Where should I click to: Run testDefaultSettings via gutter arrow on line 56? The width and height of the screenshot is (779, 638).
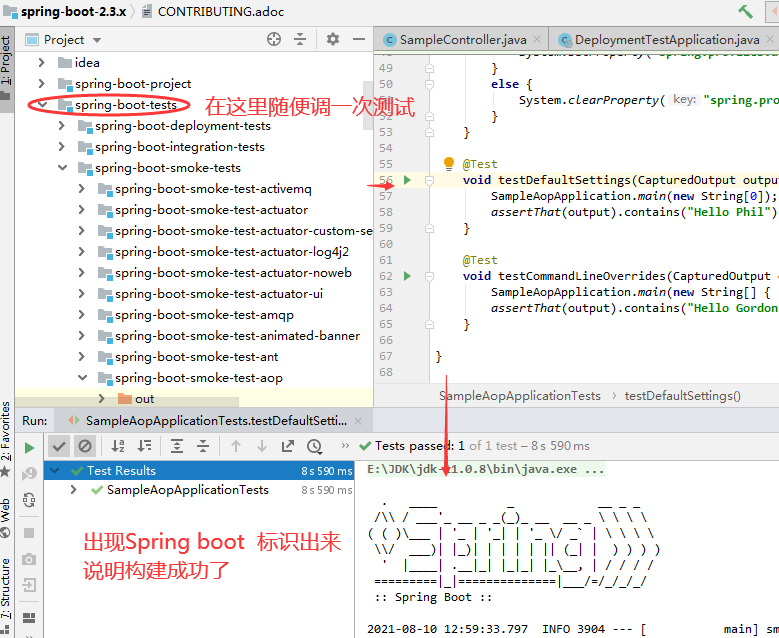[x=407, y=180]
